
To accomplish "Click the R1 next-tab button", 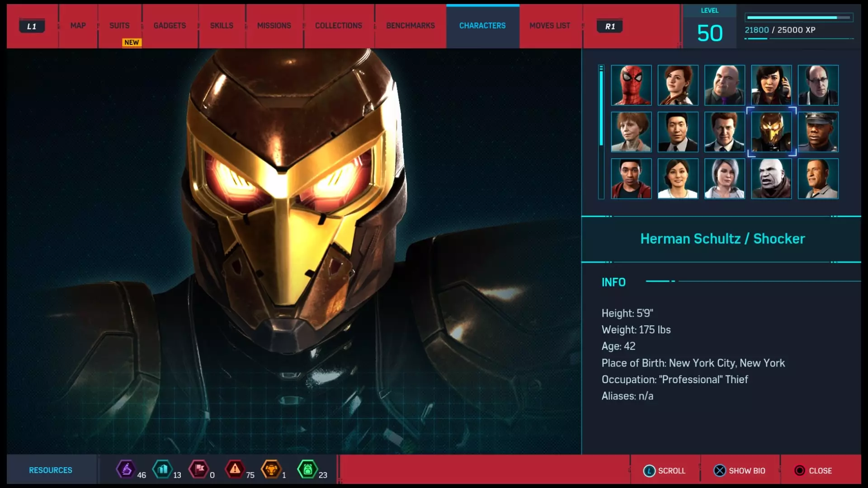I will tap(610, 26).
